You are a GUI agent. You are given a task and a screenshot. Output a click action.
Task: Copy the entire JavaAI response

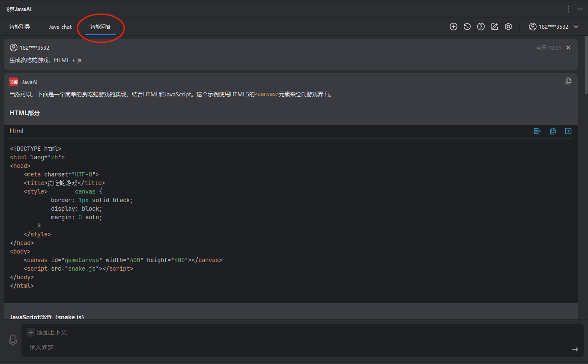568,81
